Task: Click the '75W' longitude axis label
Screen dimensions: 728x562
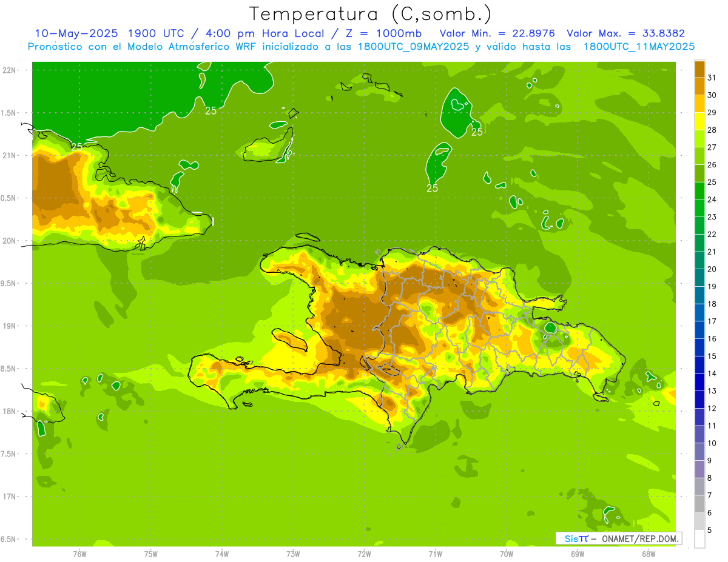Action: 151,554
